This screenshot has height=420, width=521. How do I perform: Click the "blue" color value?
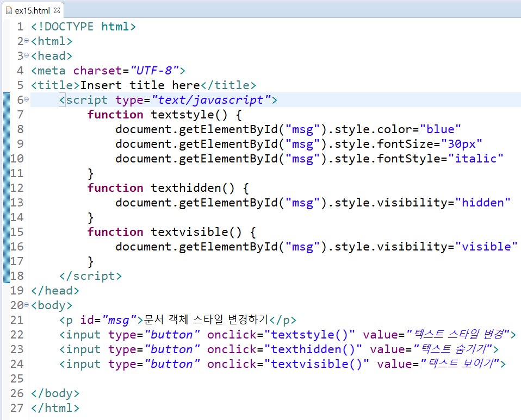pos(441,129)
